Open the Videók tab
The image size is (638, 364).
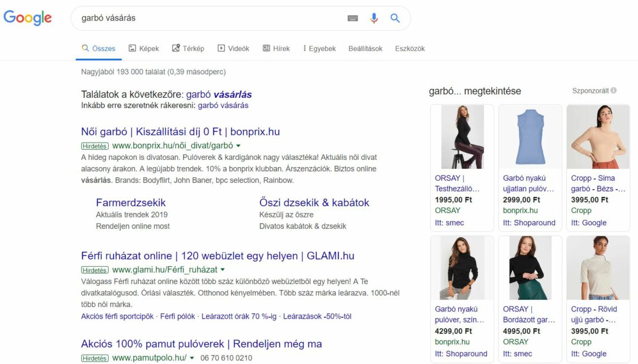[233, 49]
